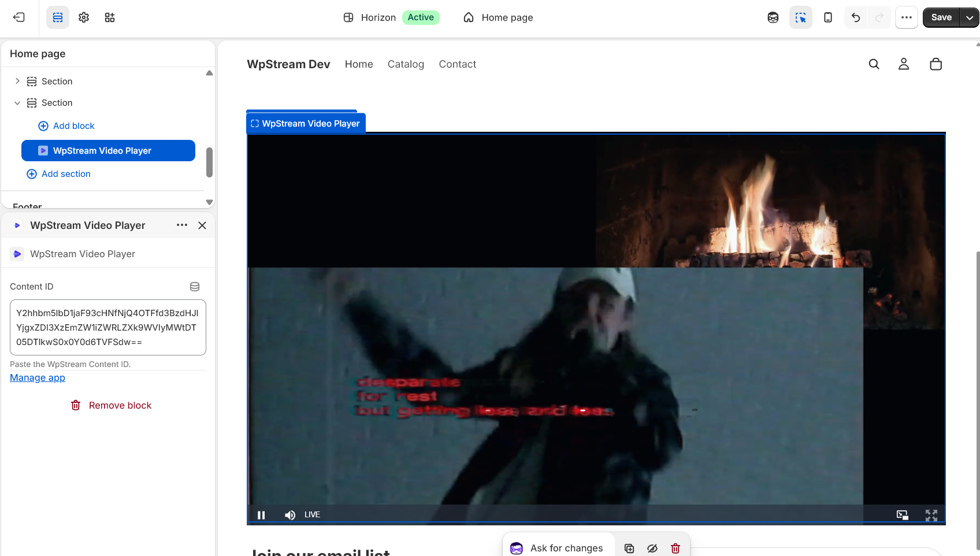
Task: Open the customer account icon
Action: pos(904,64)
